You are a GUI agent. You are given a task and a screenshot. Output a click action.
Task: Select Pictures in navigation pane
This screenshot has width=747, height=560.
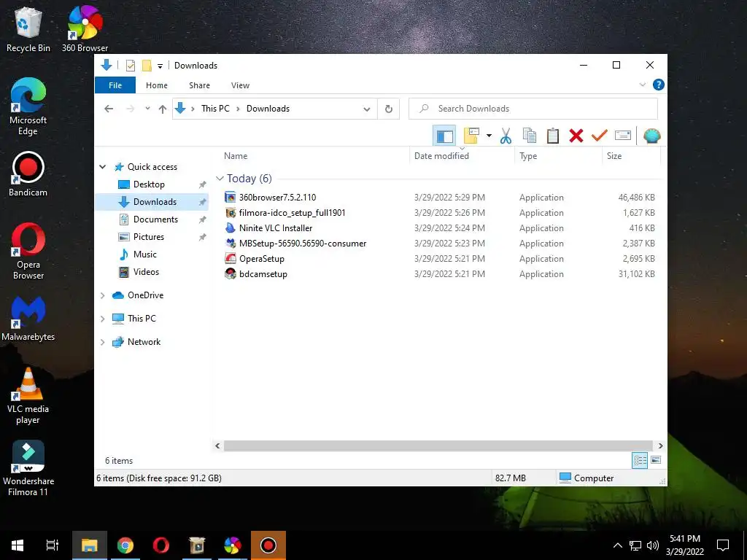coord(149,237)
